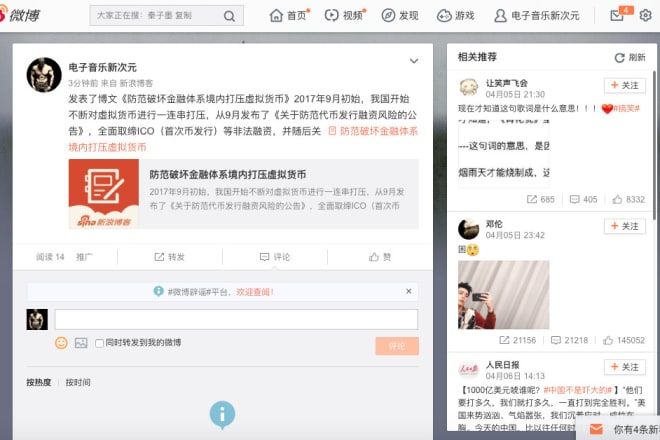
Task: Click 人民日报 avatar
Action: [x=468, y=370]
